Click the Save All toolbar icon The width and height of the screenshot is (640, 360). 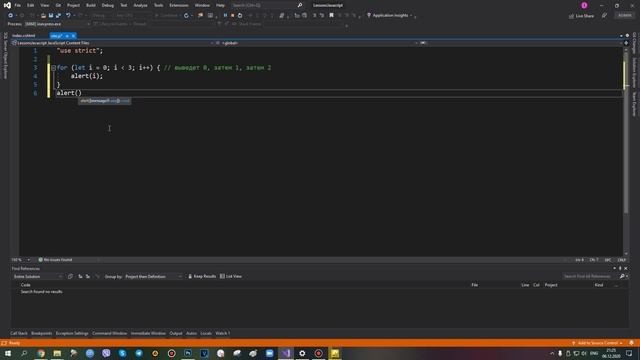point(58,16)
